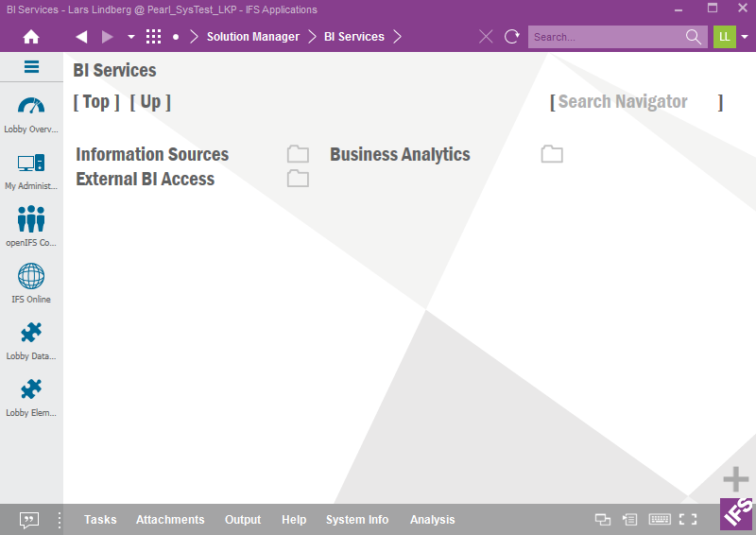Click the vertical dots handle in bottom bar
Screen dimensions: 756x535
(60, 520)
